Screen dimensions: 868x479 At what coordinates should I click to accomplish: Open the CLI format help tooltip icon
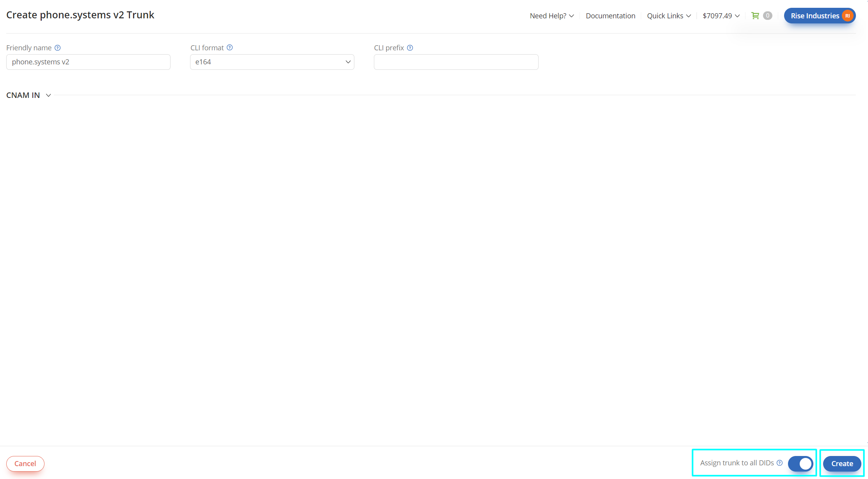coord(229,48)
